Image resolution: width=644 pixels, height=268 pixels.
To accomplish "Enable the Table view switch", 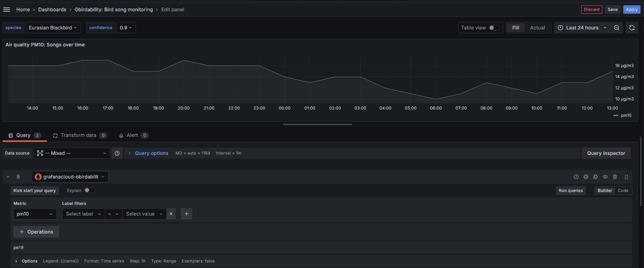I will [494, 28].
